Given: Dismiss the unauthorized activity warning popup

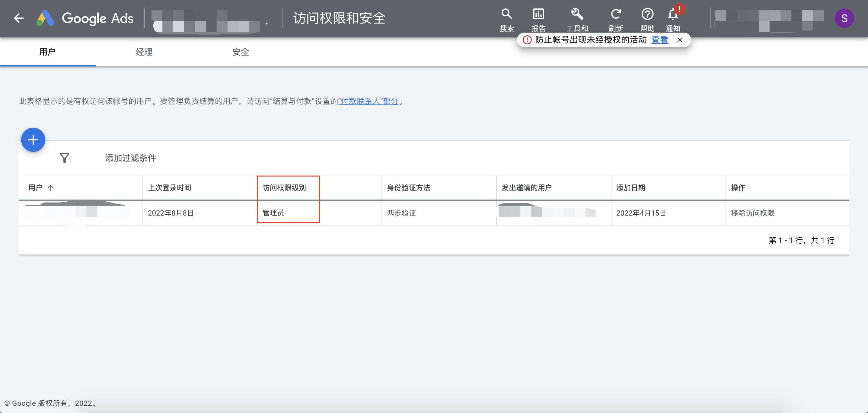Looking at the screenshot, I should click(680, 40).
